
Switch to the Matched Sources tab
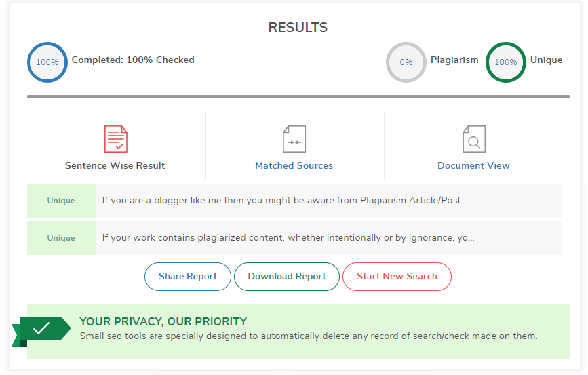pos(294,165)
